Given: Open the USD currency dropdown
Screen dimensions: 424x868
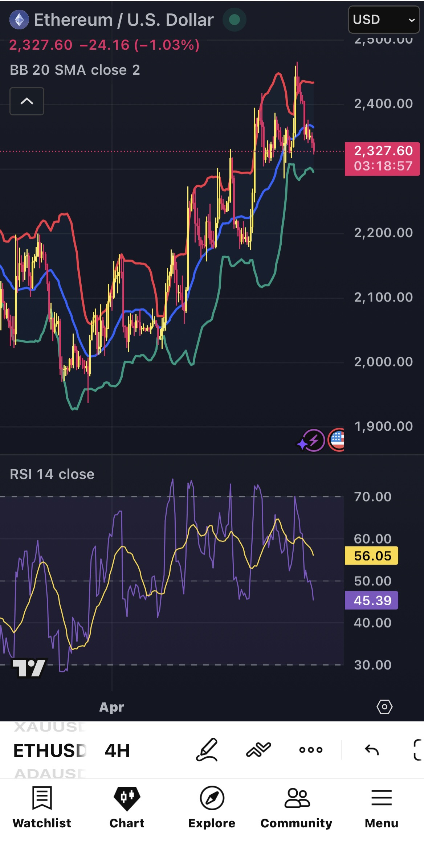Looking at the screenshot, I should 384,20.
